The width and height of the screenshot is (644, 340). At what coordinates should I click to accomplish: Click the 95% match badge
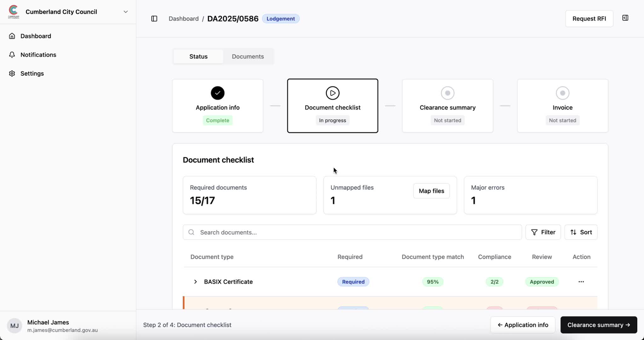coord(433,282)
